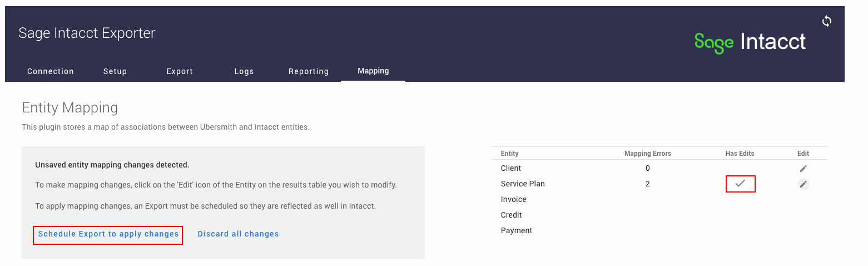Viewport: 868px width, 266px height.
Task: Go to the Export tab
Action: [180, 71]
